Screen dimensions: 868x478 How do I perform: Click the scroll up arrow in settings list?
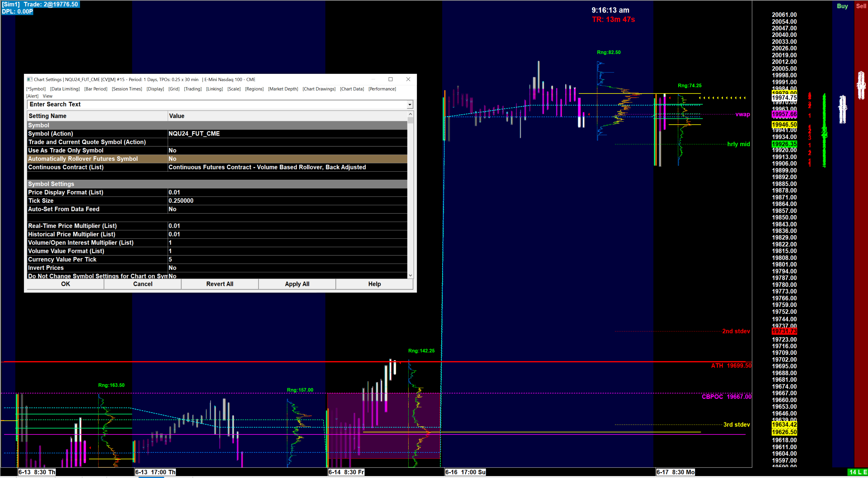click(x=410, y=115)
